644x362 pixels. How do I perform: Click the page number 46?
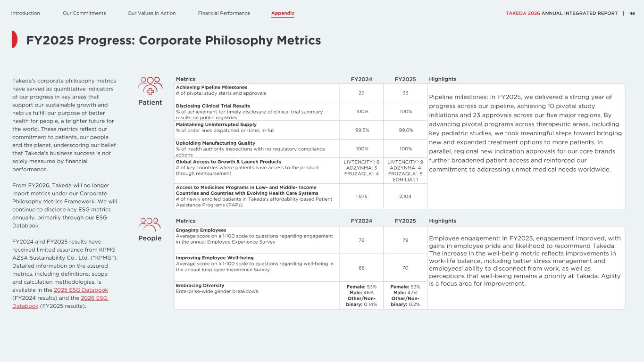click(x=632, y=13)
